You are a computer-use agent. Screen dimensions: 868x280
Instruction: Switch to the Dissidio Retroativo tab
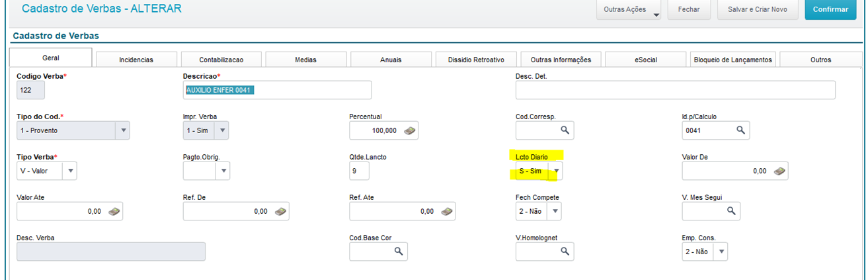click(x=476, y=60)
